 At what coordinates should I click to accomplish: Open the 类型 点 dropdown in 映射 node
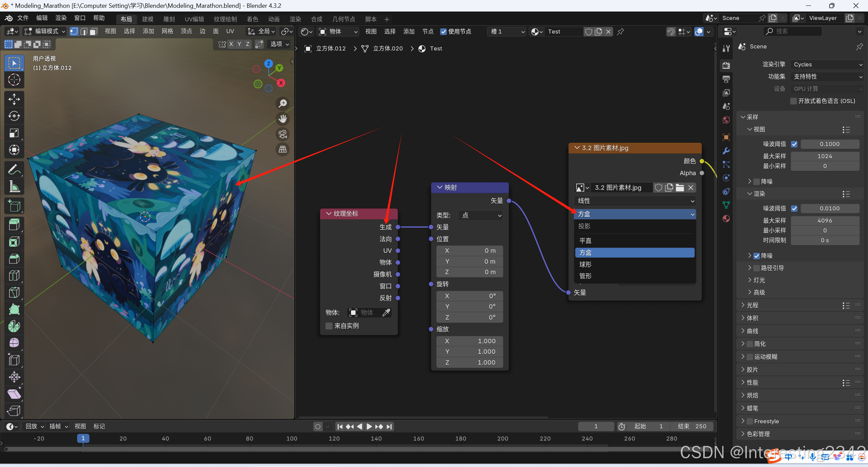481,215
